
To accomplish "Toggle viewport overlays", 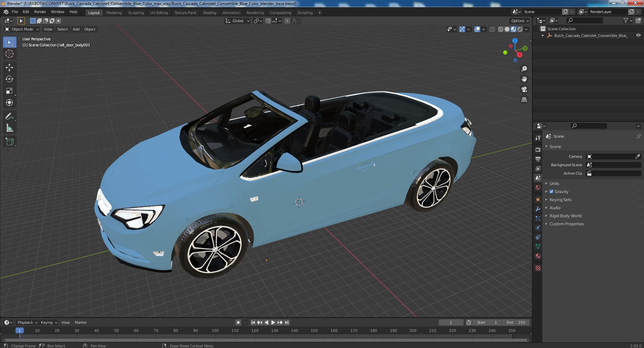I will point(477,29).
